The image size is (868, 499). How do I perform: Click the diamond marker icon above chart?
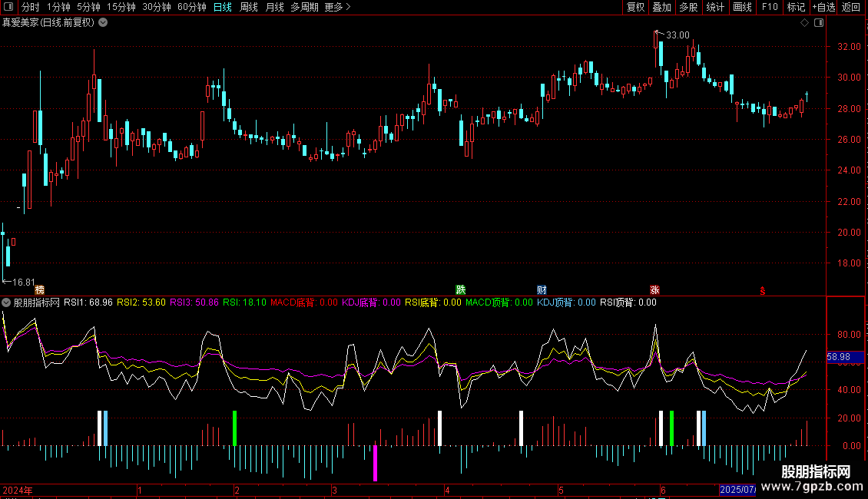click(x=805, y=23)
